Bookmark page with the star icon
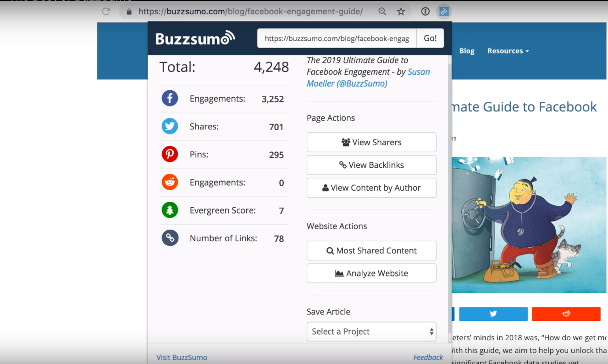This screenshot has width=608, height=364. coord(401,11)
